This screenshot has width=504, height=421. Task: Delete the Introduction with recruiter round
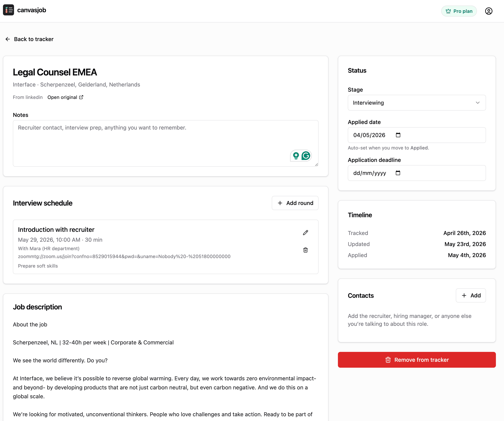point(306,250)
